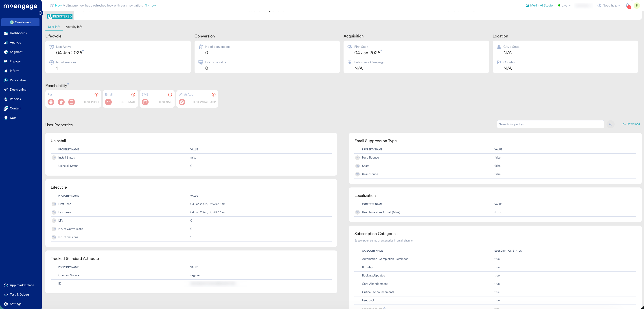Click the TEST PUSH button
The height and width of the screenshot is (309, 644).
click(91, 102)
